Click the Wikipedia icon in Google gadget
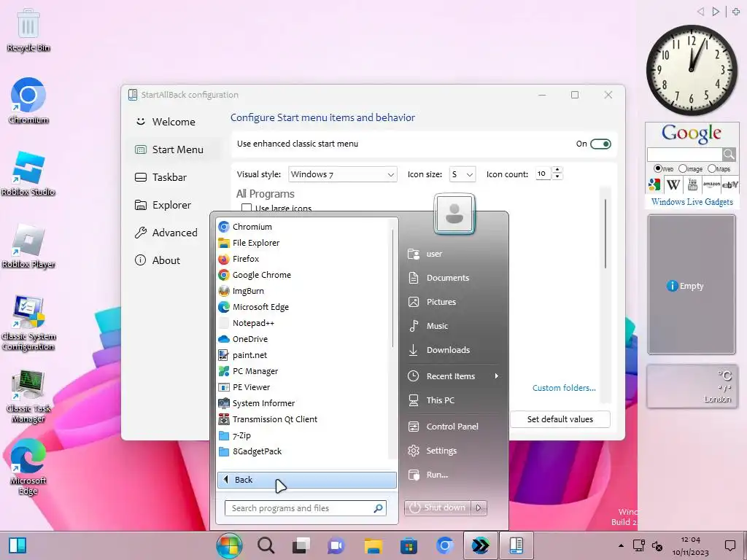Viewport: 747px width, 560px height. [673, 184]
